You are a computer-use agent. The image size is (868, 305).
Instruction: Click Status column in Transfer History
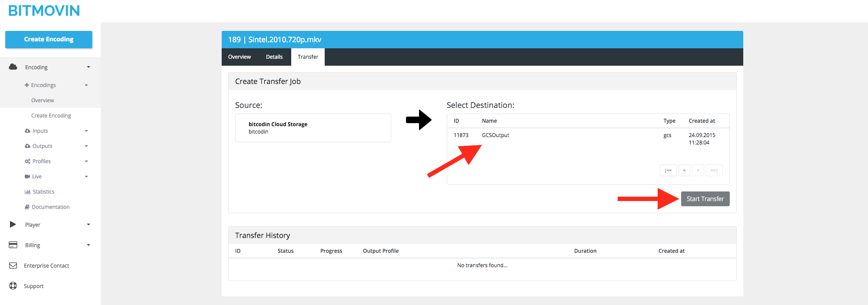pyautogui.click(x=286, y=251)
